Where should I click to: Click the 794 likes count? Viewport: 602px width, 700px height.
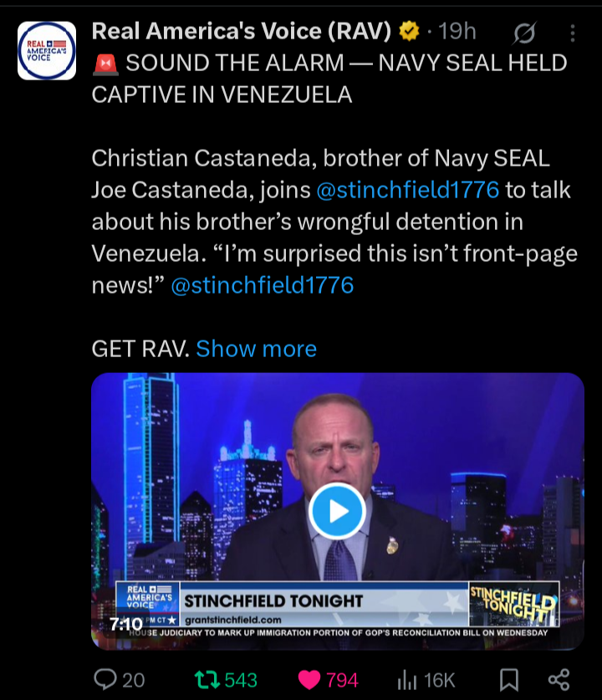(342, 681)
